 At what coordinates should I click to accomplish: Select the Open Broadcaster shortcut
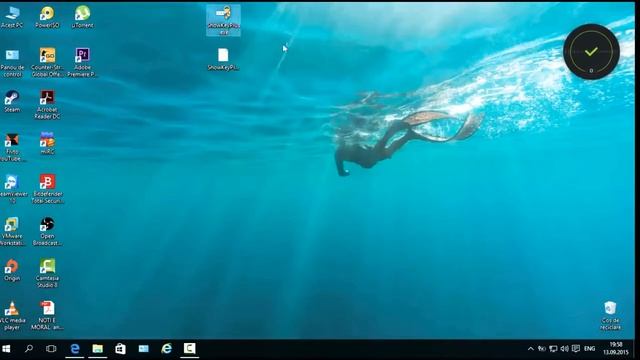click(47, 231)
